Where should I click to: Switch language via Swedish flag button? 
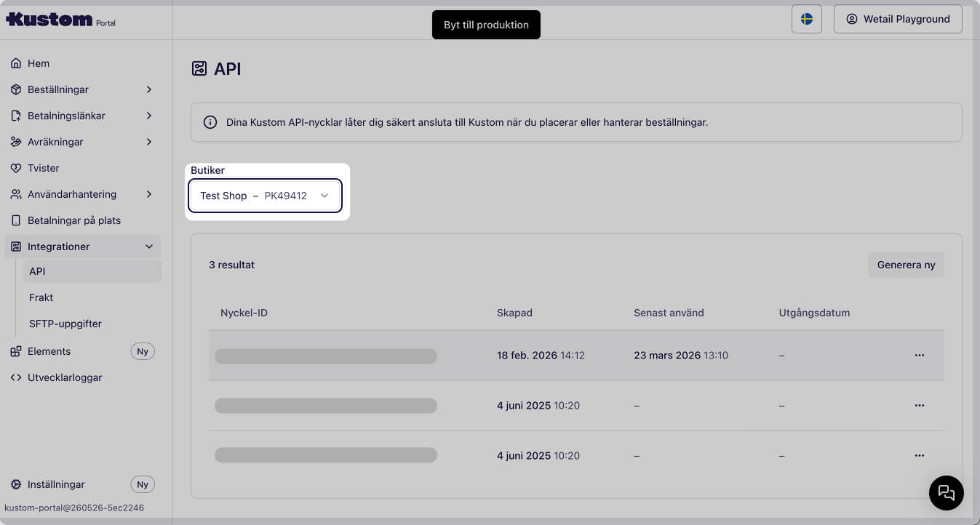pyautogui.click(x=807, y=19)
